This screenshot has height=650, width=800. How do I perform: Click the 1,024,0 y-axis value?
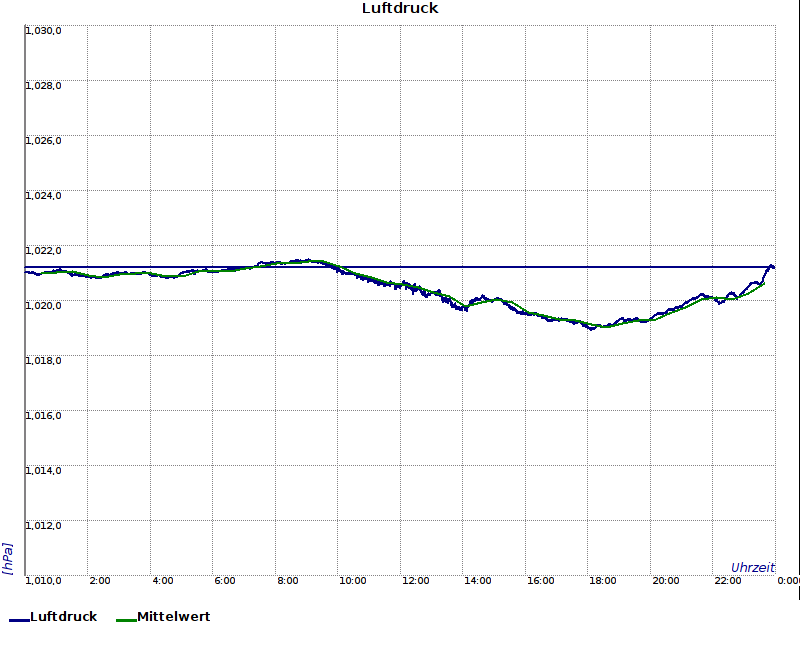[43, 196]
